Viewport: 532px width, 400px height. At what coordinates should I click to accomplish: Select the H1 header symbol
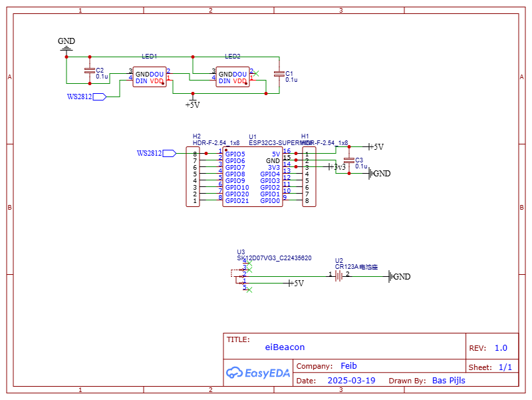click(309, 176)
